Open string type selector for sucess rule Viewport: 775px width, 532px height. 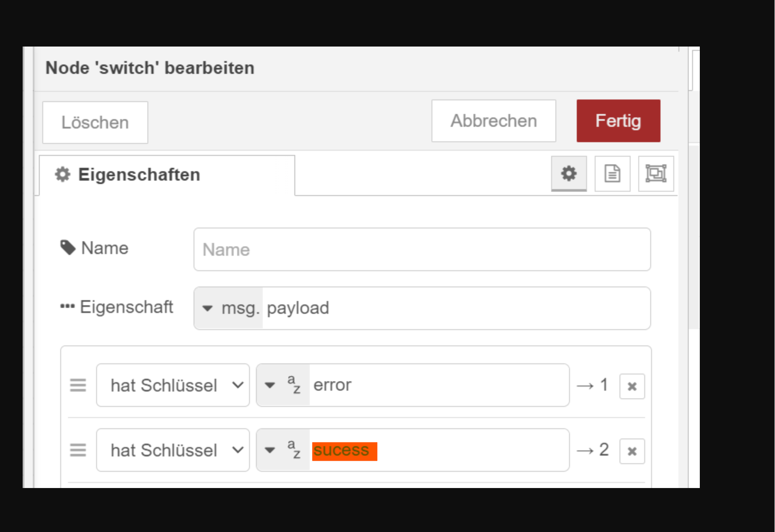click(283, 450)
